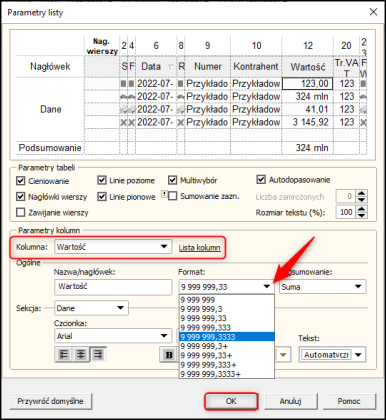This screenshot has height=420, width=386.
Task: Click the 3 145,92 preview cell
Action: (307, 122)
